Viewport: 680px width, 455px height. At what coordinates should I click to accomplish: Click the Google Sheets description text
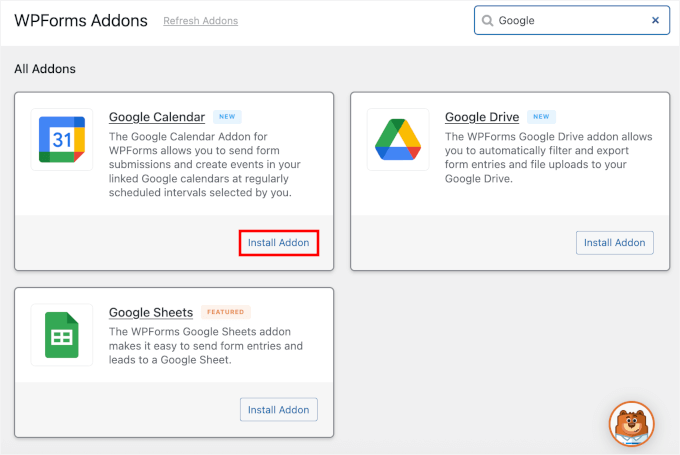click(x=206, y=346)
